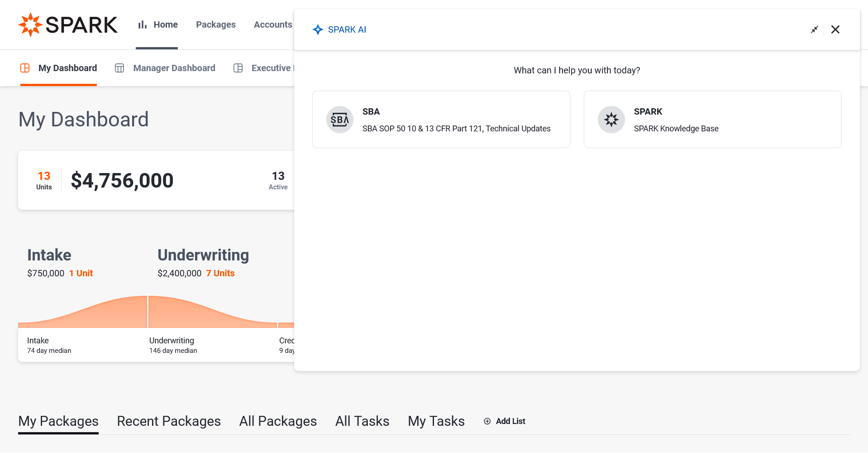Viewport: 868px width, 453px height.
Task: Select the Recent Packages list tab
Action: 169,421
